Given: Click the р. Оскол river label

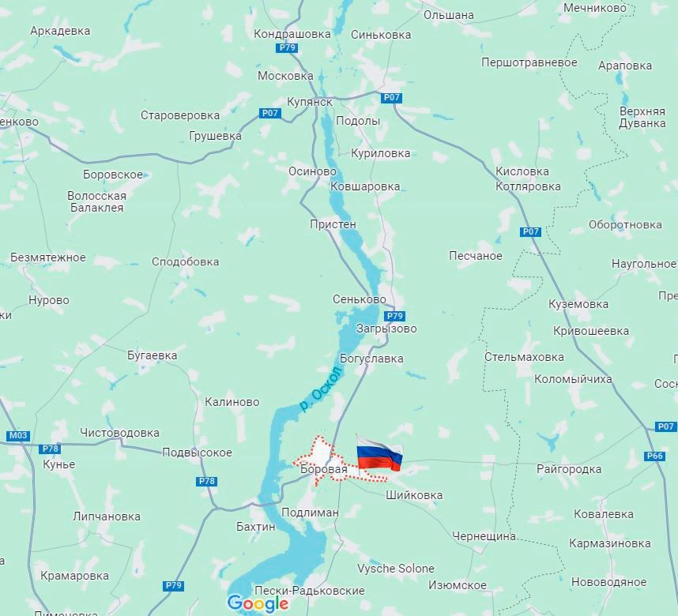Looking at the screenshot, I should click(x=321, y=389).
